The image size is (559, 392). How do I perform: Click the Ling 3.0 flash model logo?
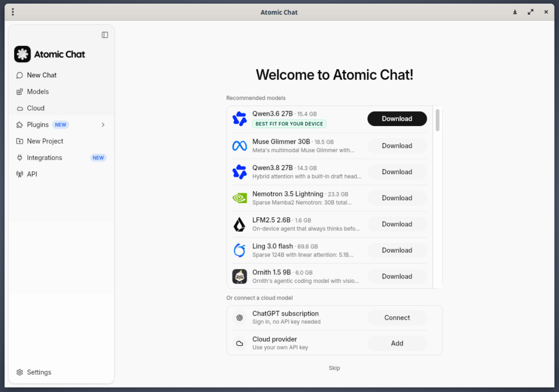tap(240, 251)
